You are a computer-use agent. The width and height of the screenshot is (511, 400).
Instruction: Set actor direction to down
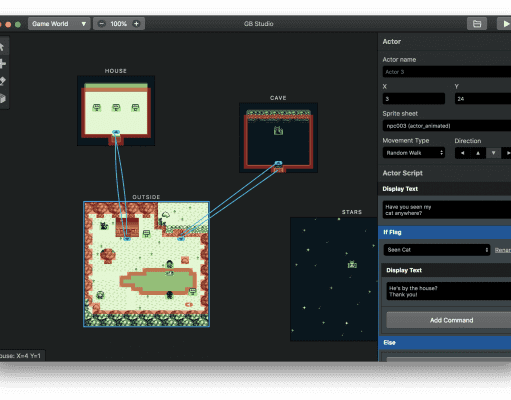click(493, 153)
